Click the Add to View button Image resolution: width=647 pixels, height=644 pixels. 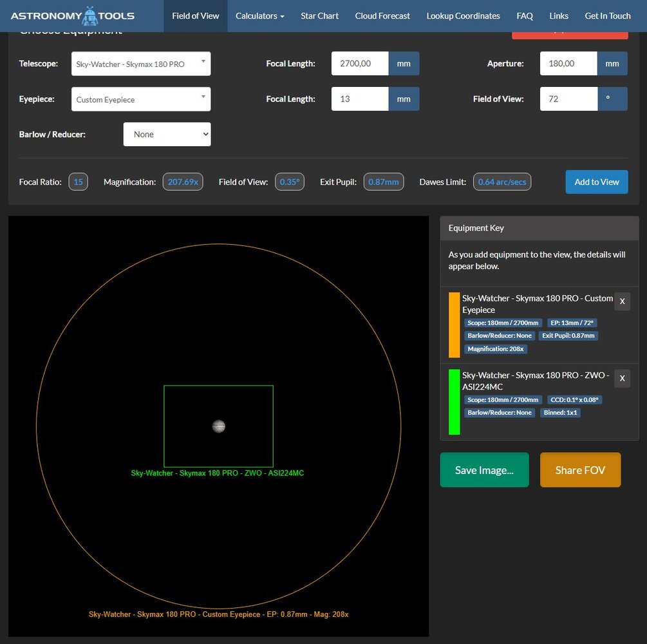point(597,182)
